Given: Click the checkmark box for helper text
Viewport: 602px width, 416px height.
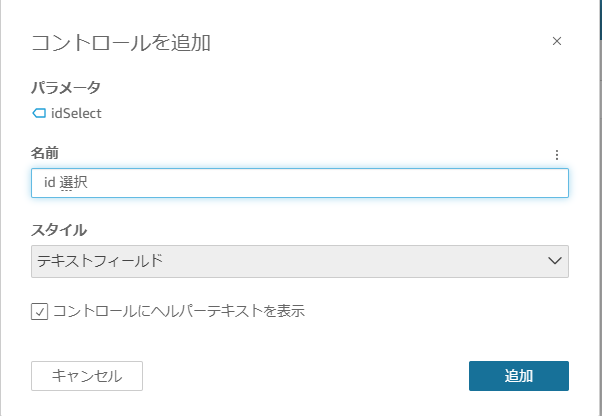Looking at the screenshot, I should 40,312.
